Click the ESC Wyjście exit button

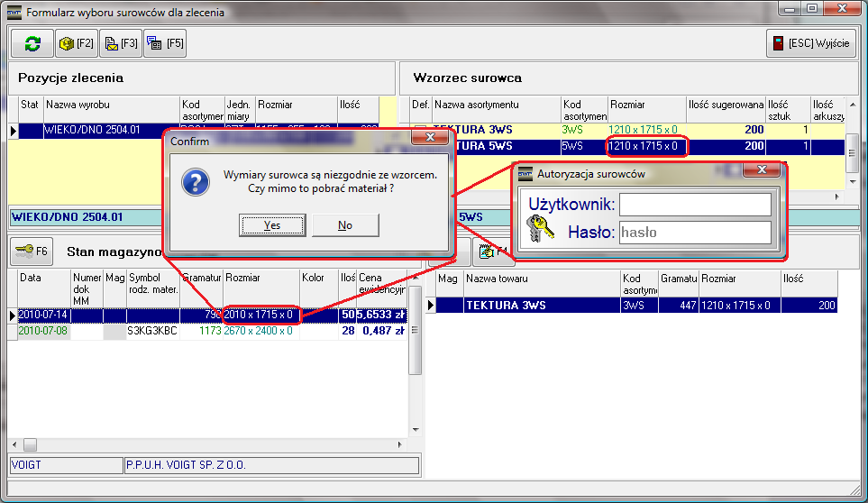[811, 43]
